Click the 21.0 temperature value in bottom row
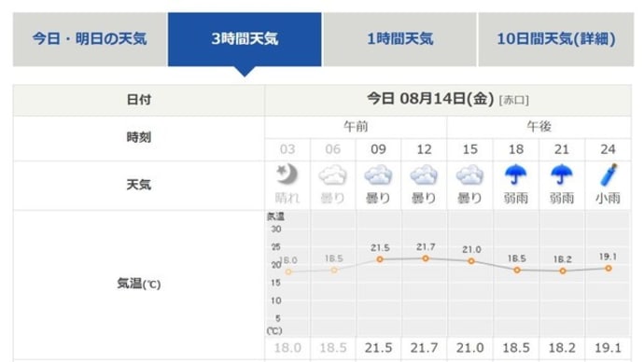Screen dimensions: 644x362 pyautogui.click(x=469, y=348)
